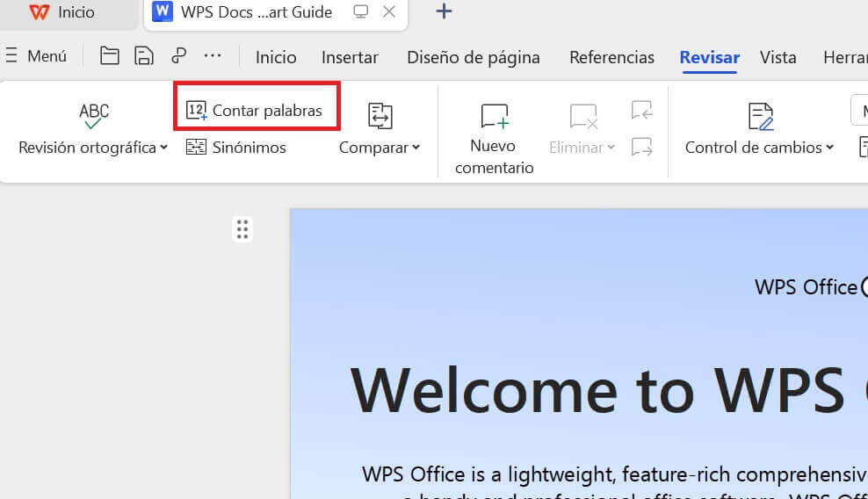Expand the Control de cambios dropdown
868x499 pixels.
[830, 148]
